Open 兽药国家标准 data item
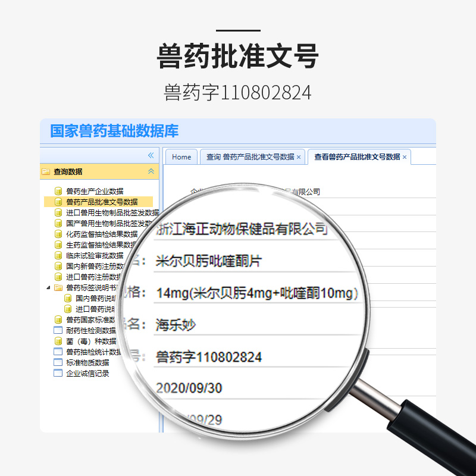476x476 pixels. click(90, 320)
